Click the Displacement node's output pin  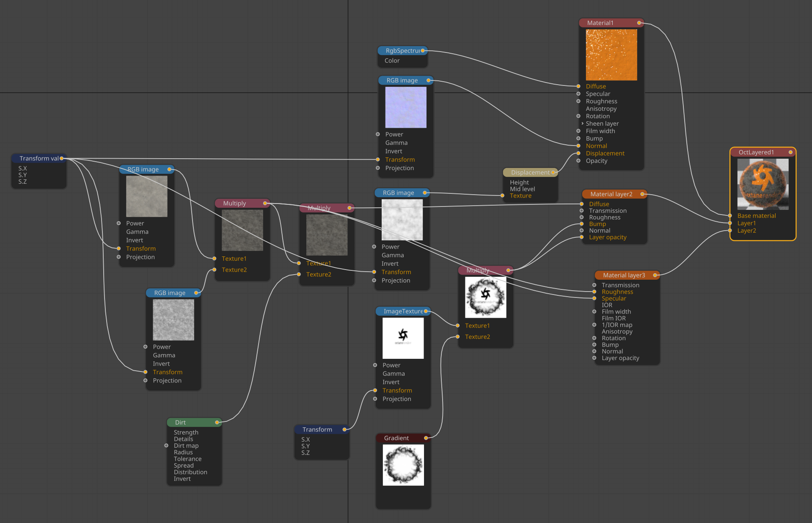coord(553,172)
